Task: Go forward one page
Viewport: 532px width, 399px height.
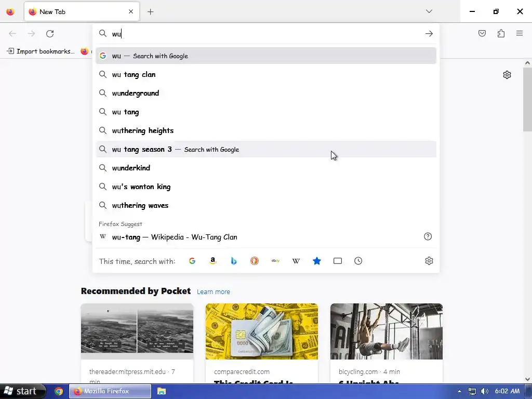Action: tap(31, 34)
